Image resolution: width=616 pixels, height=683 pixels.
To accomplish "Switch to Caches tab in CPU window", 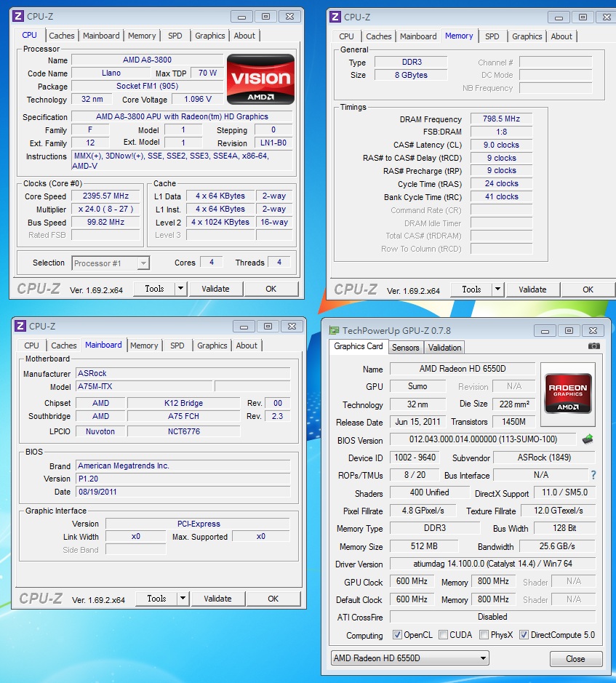I will click(x=61, y=36).
